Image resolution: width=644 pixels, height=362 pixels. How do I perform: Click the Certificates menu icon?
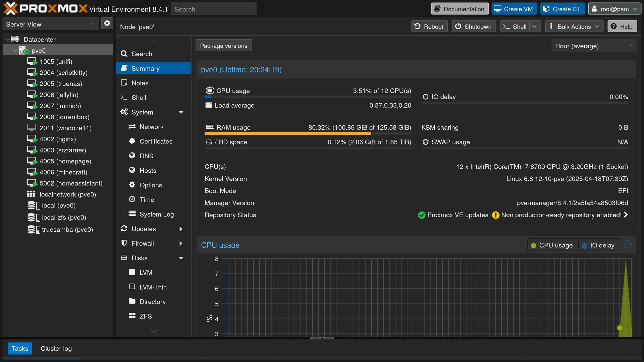pyautogui.click(x=132, y=141)
